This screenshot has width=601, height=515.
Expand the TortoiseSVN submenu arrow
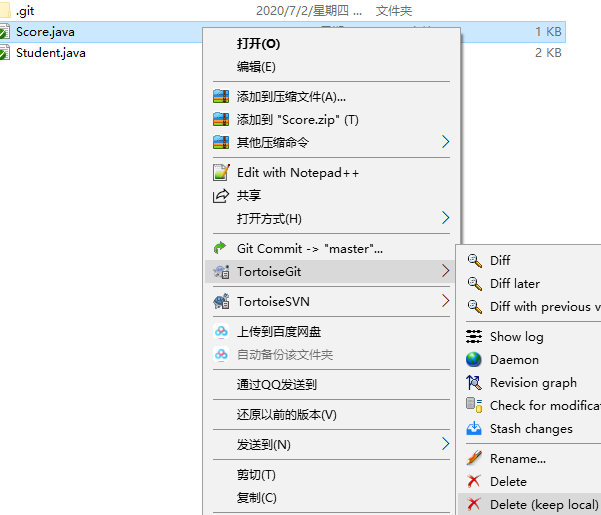(x=445, y=301)
